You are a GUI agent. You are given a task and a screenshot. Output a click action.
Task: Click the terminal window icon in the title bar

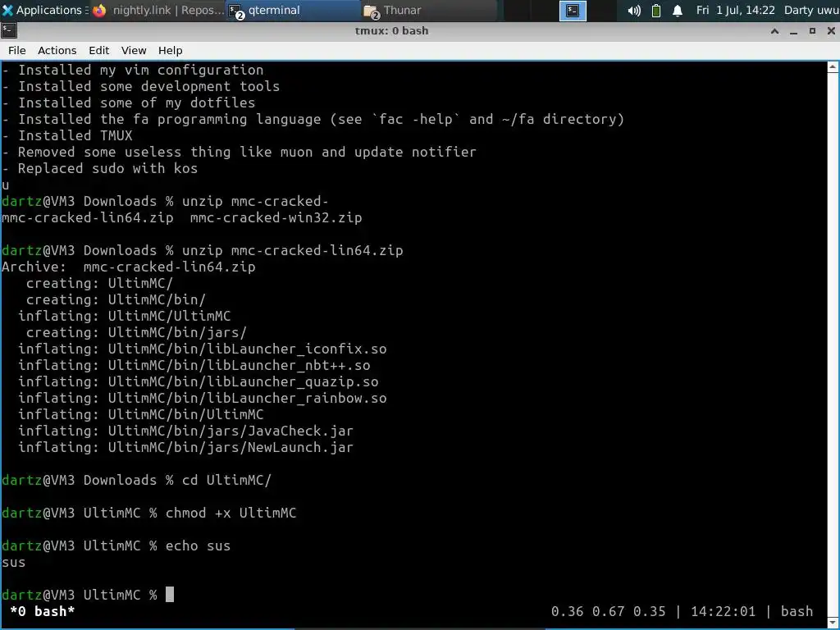(9, 30)
